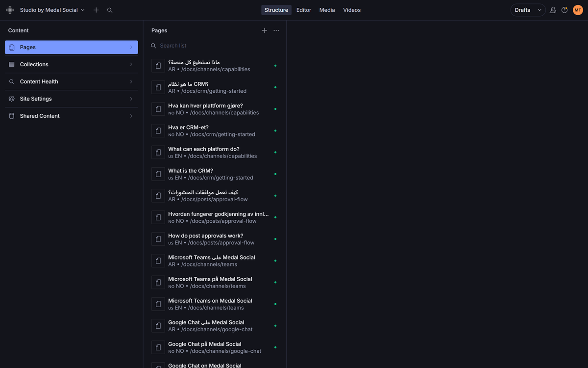Screen dimensions: 588x368
Task: Open the 'Hva er CRM-et?' page
Action: (x=215, y=131)
